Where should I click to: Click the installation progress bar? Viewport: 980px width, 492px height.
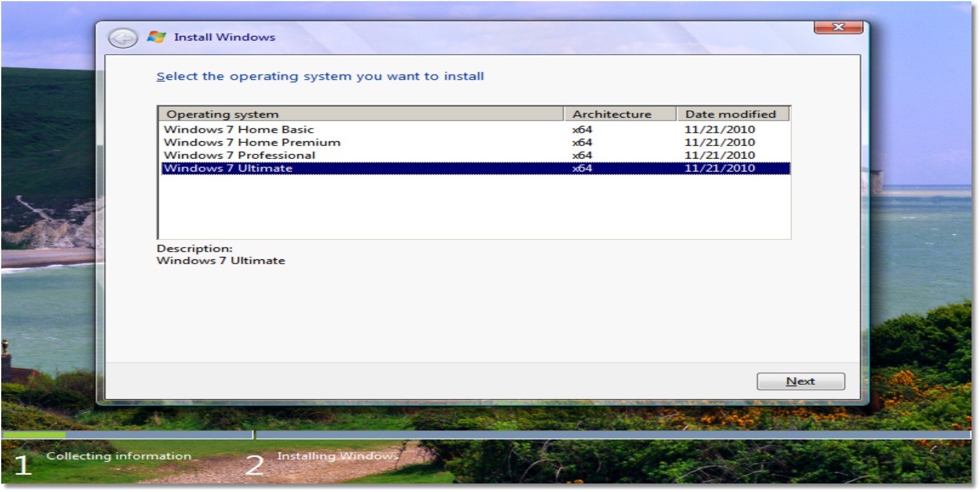click(x=486, y=434)
